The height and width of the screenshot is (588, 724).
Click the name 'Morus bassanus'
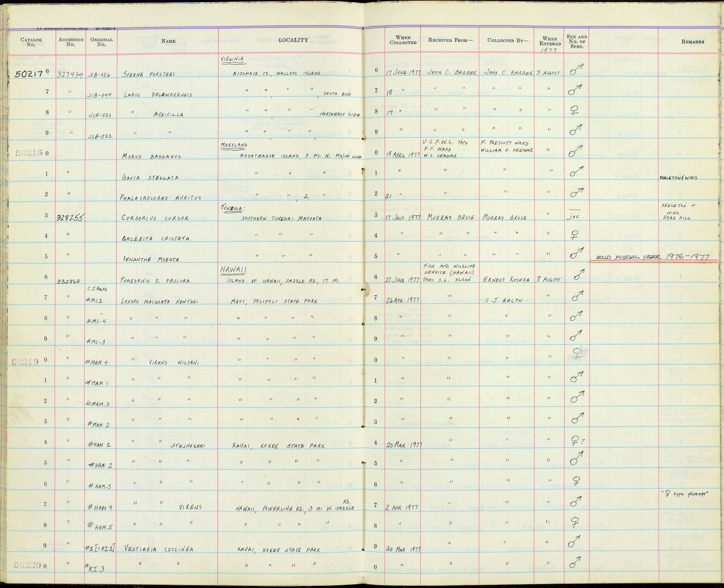pos(151,156)
